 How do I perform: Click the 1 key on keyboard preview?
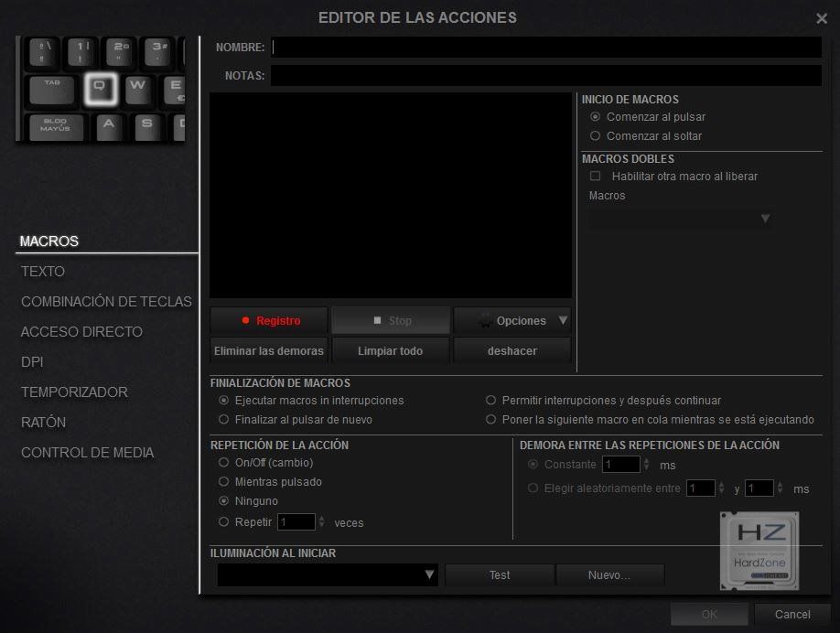coord(81,51)
